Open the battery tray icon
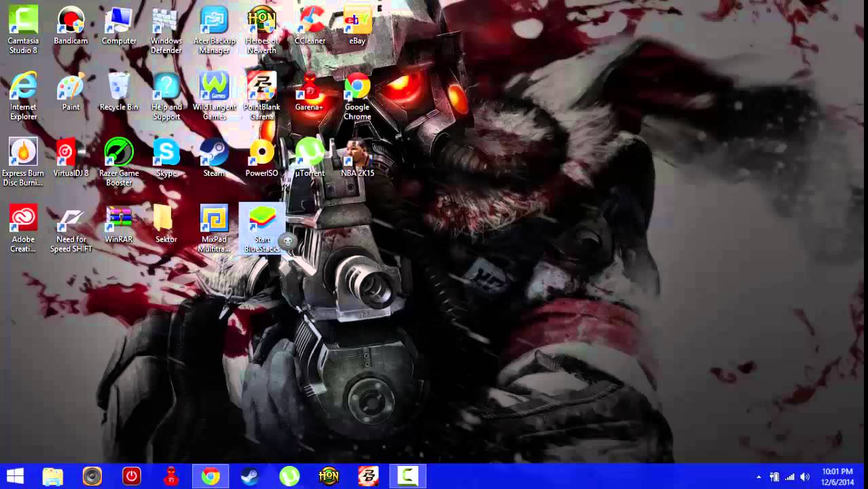 774,477
